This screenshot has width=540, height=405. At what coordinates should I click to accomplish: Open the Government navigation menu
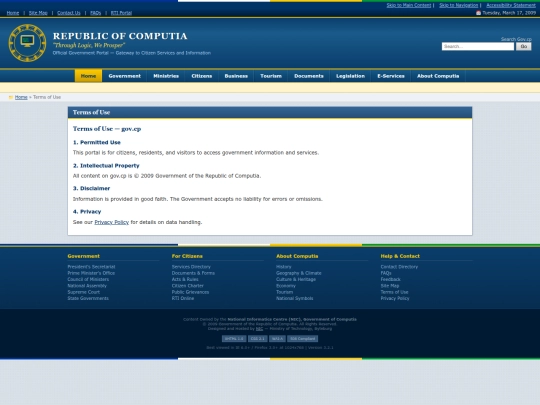[124, 76]
